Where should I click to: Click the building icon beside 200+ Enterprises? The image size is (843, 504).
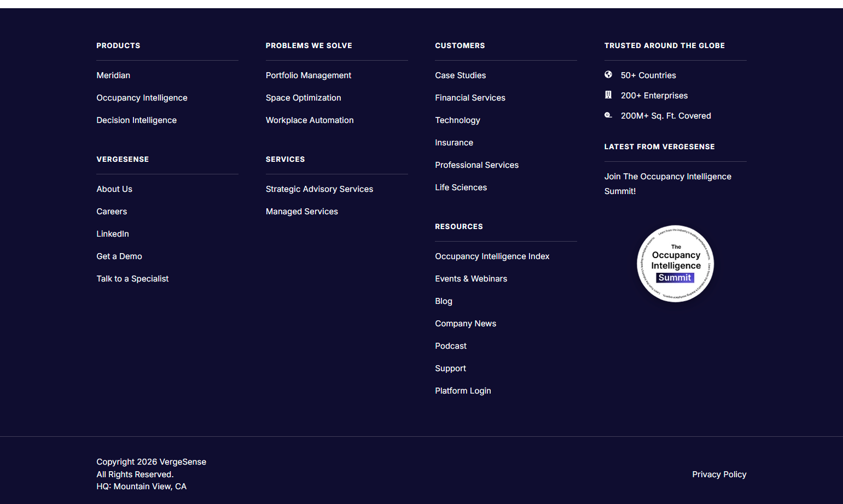pyautogui.click(x=609, y=95)
